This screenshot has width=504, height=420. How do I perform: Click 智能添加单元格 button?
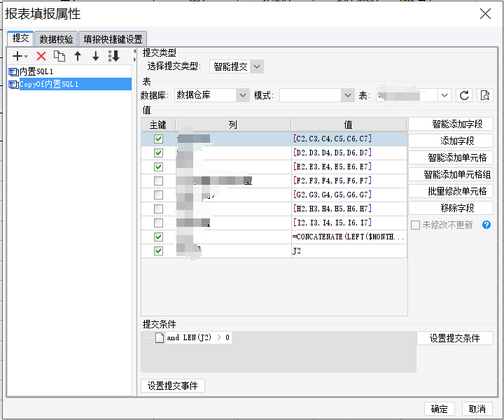click(x=451, y=157)
